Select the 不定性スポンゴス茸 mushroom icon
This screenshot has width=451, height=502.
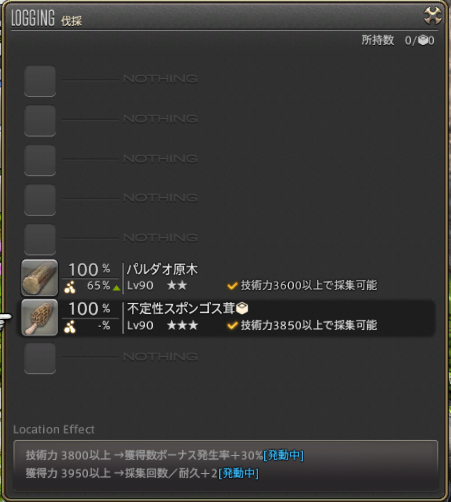pos(39,317)
